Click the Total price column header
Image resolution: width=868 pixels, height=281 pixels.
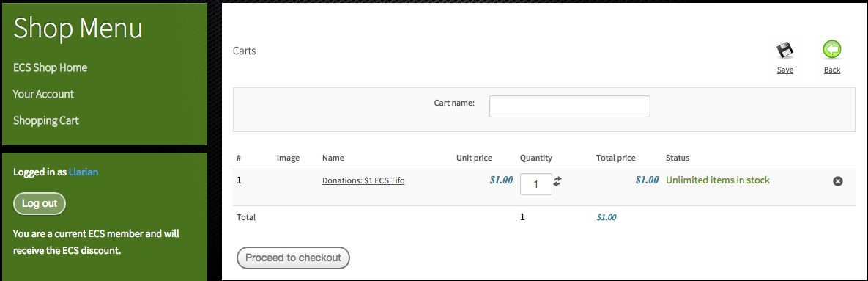(x=615, y=158)
